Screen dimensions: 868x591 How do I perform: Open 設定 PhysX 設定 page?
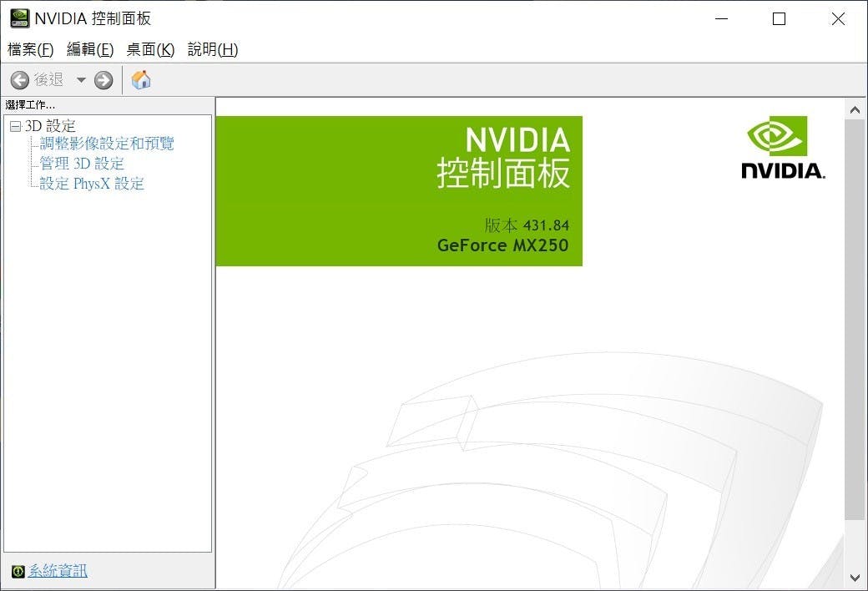click(x=92, y=184)
